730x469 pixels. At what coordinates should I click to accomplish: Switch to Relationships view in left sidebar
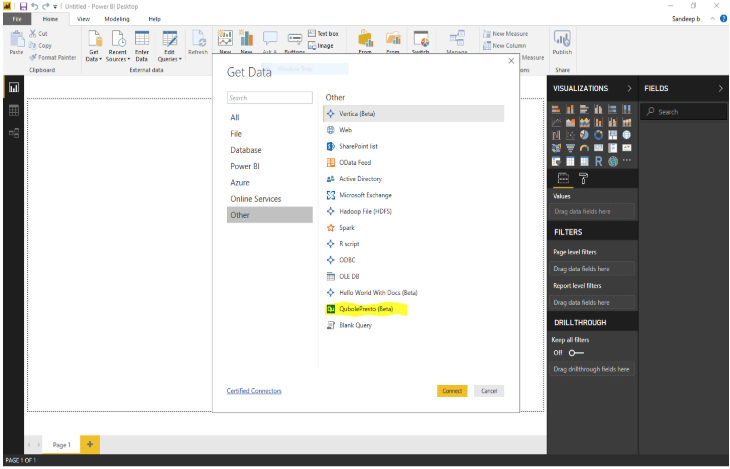tap(14, 133)
